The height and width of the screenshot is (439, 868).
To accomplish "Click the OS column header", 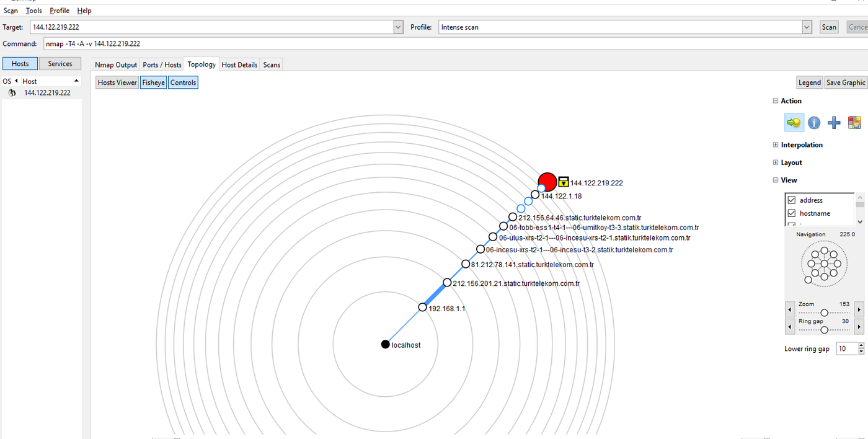I will click(x=8, y=81).
